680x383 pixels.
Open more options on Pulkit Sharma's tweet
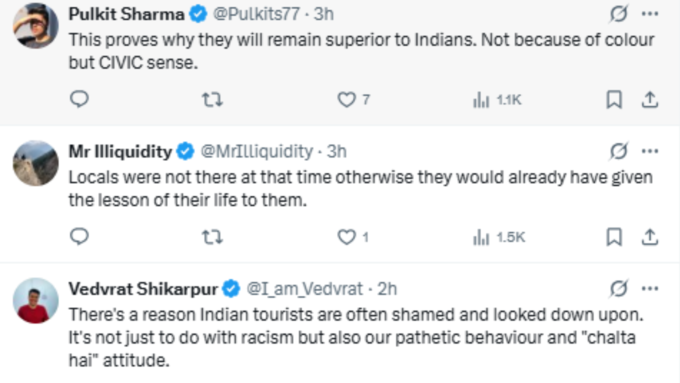point(650,14)
